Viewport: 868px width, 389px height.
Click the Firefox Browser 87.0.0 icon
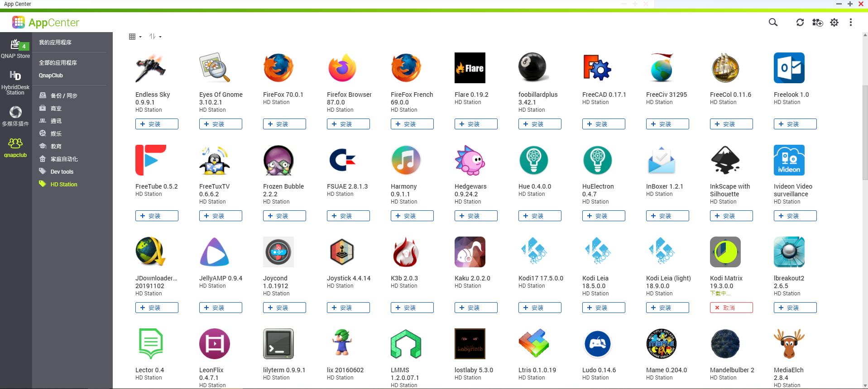(342, 68)
